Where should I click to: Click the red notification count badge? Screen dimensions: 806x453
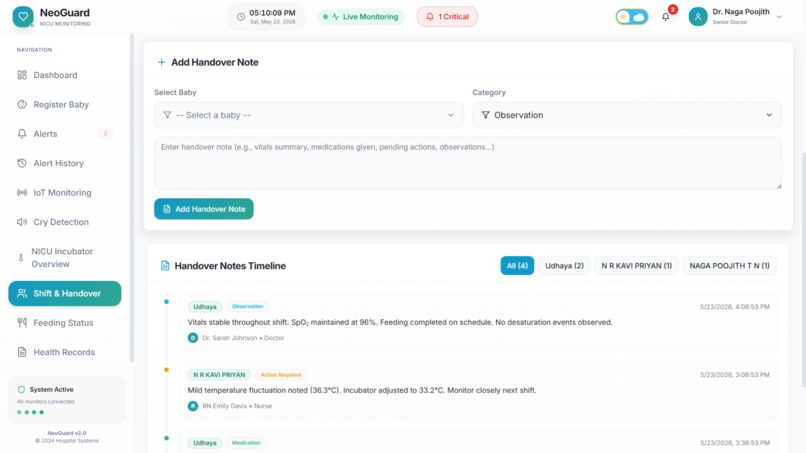(x=672, y=9)
